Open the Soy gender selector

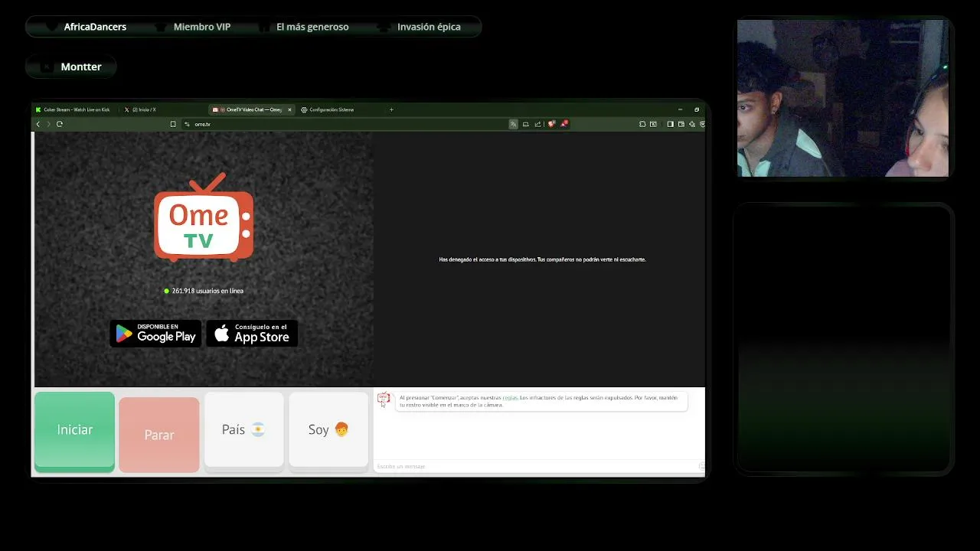pyautogui.click(x=328, y=429)
